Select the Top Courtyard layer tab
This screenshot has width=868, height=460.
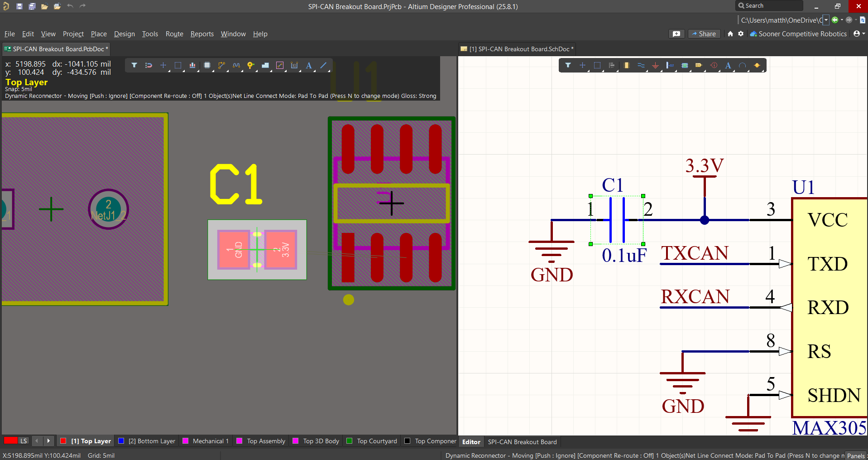tap(372, 441)
